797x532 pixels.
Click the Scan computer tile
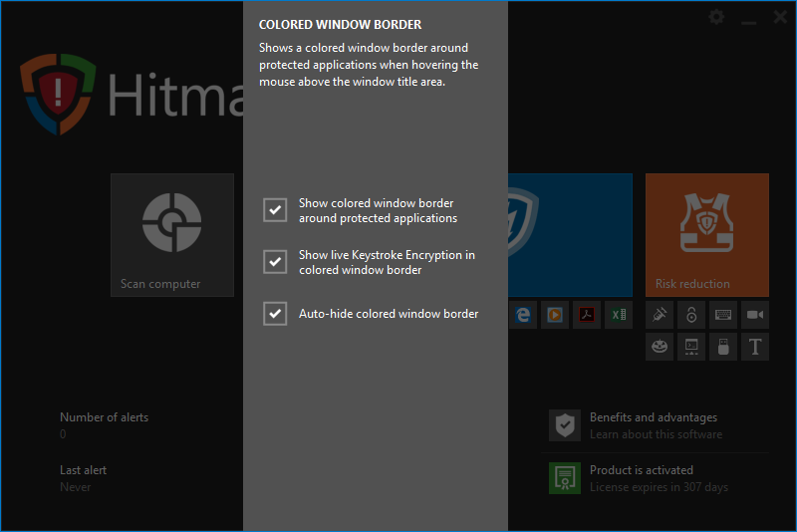coord(172,235)
